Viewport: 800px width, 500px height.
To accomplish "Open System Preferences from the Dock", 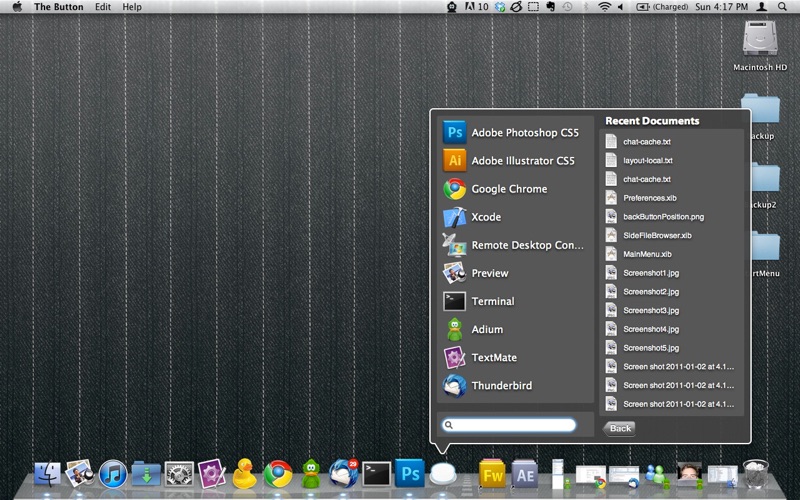I will click(179, 474).
